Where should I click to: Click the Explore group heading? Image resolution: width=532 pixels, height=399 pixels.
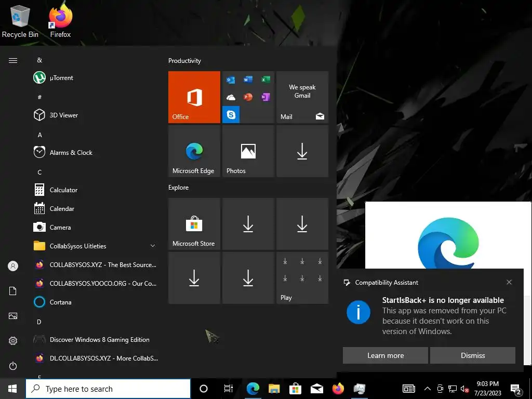point(179,187)
